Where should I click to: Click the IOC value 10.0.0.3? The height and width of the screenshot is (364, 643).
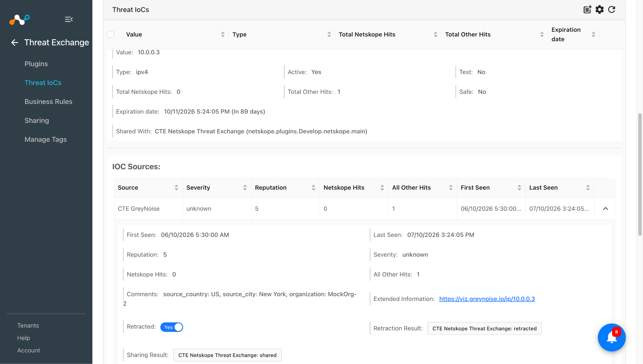coord(149,52)
